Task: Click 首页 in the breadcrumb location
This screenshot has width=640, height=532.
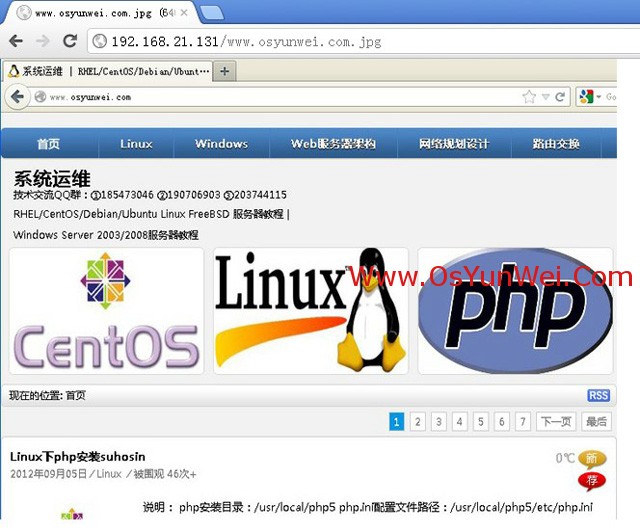Action: (76, 395)
